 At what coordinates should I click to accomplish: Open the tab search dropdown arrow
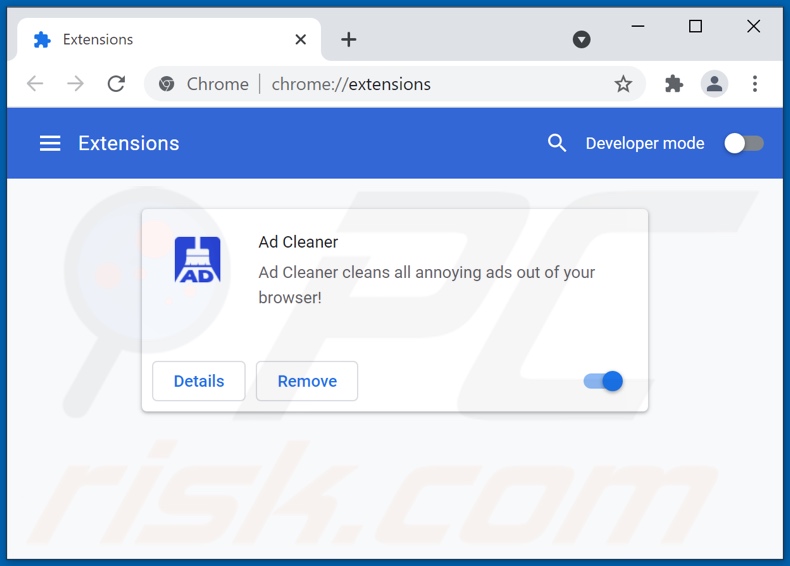(x=581, y=39)
